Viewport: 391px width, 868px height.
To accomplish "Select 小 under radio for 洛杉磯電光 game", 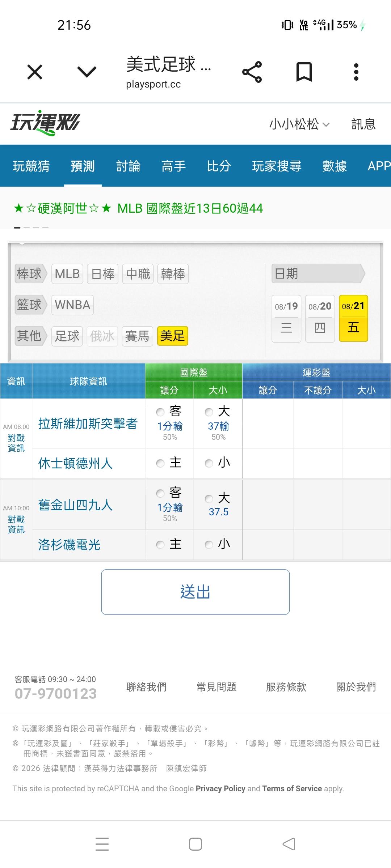I will 209,545.
